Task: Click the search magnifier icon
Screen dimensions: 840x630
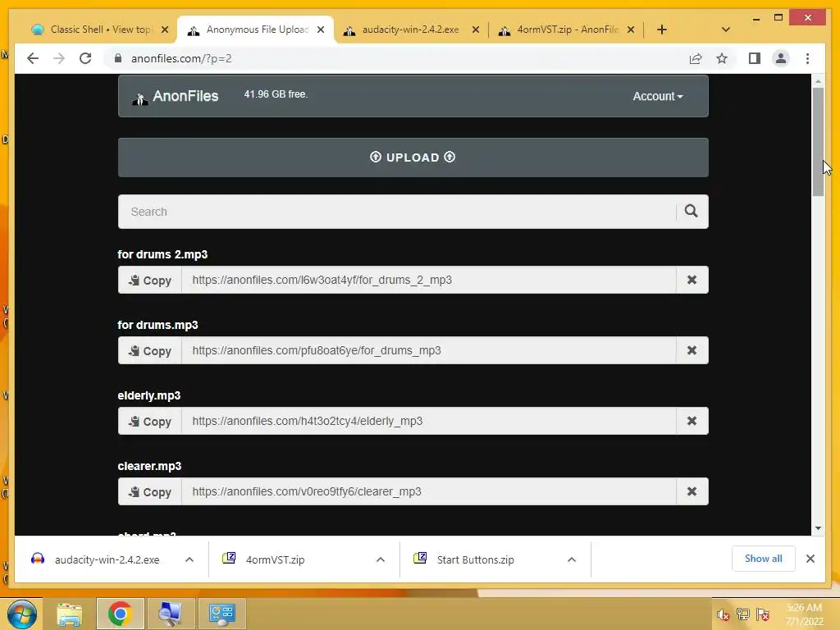Action: (x=691, y=211)
